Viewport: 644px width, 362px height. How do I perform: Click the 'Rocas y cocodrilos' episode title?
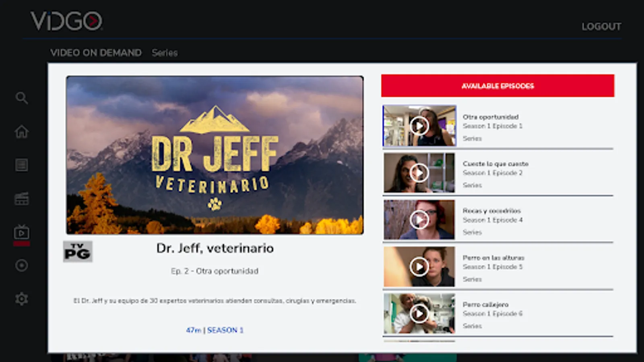(x=491, y=211)
